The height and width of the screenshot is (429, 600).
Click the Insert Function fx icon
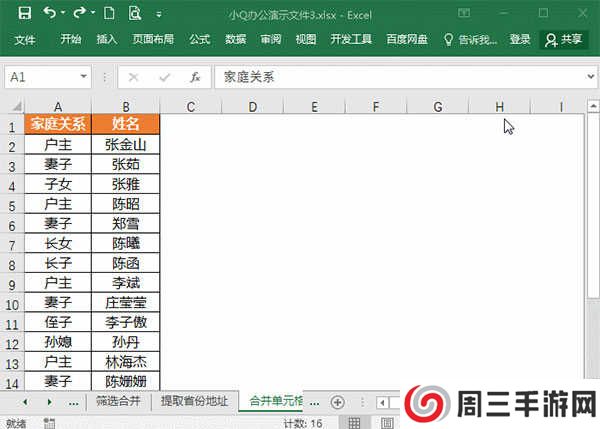click(x=195, y=77)
